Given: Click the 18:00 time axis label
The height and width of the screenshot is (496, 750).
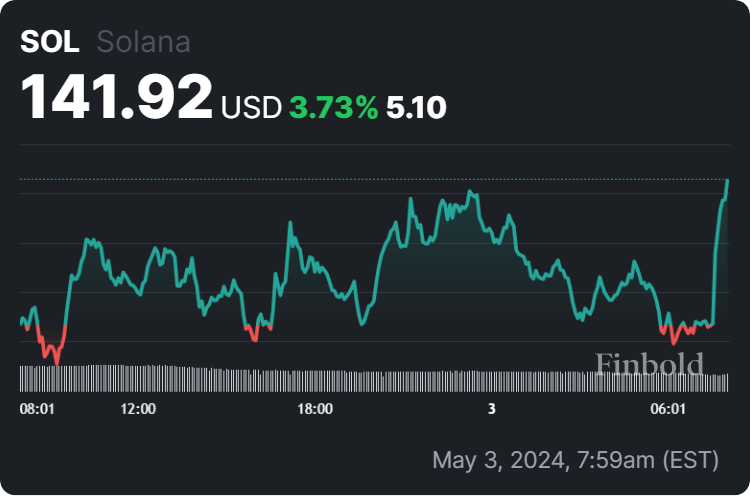Looking at the screenshot, I should (x=315, y=409).
